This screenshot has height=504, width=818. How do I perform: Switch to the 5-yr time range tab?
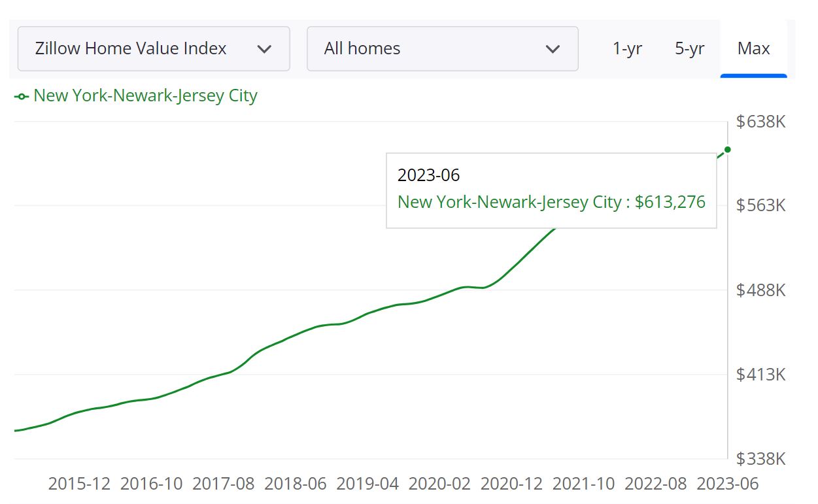690,48
